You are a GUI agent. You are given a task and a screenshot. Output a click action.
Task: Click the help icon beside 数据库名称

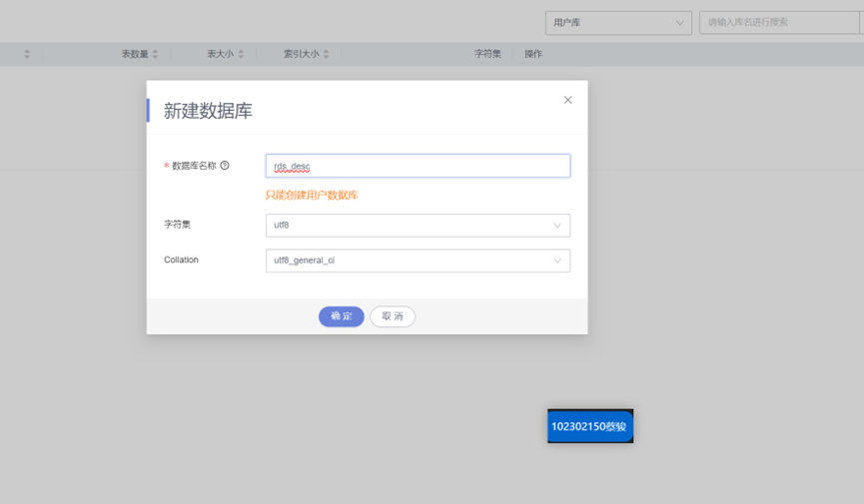coord(225,166)
